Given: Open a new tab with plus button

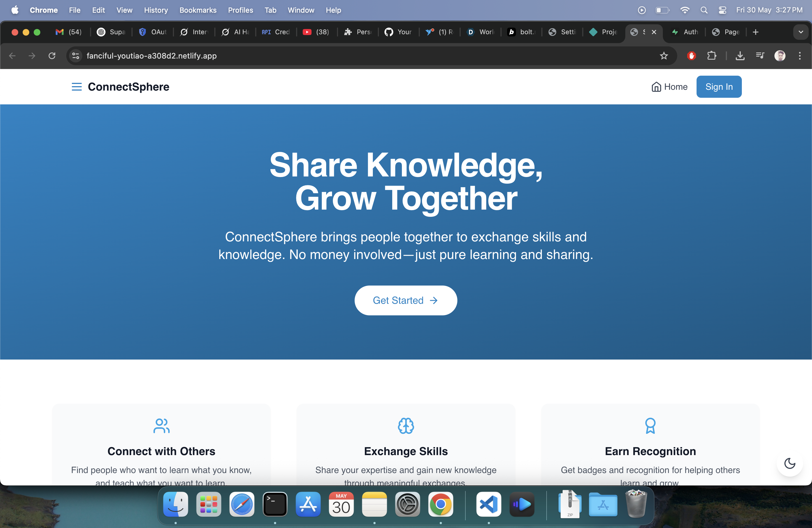Looking at the screenshot, I should click(x=755, y=32).
